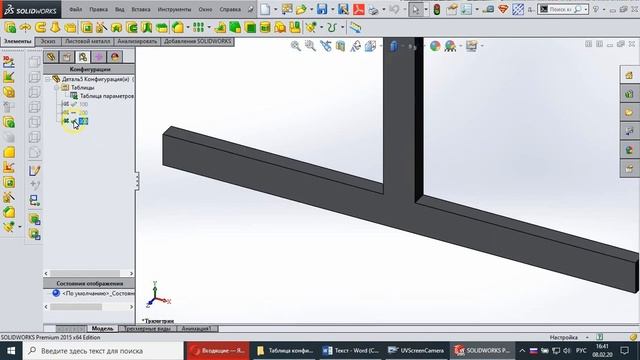
Task: Open the Правка menu
Action: (x=98, y=9)
